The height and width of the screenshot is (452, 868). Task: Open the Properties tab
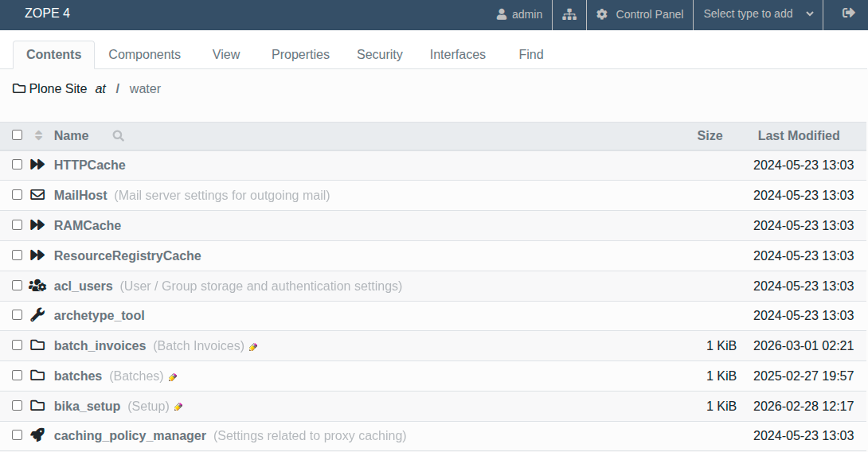click(300, 55)
